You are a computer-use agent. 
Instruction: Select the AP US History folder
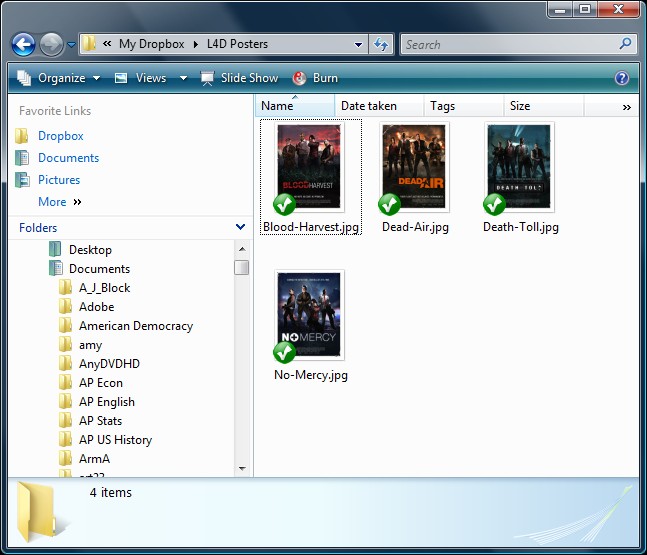click(116, 439)
